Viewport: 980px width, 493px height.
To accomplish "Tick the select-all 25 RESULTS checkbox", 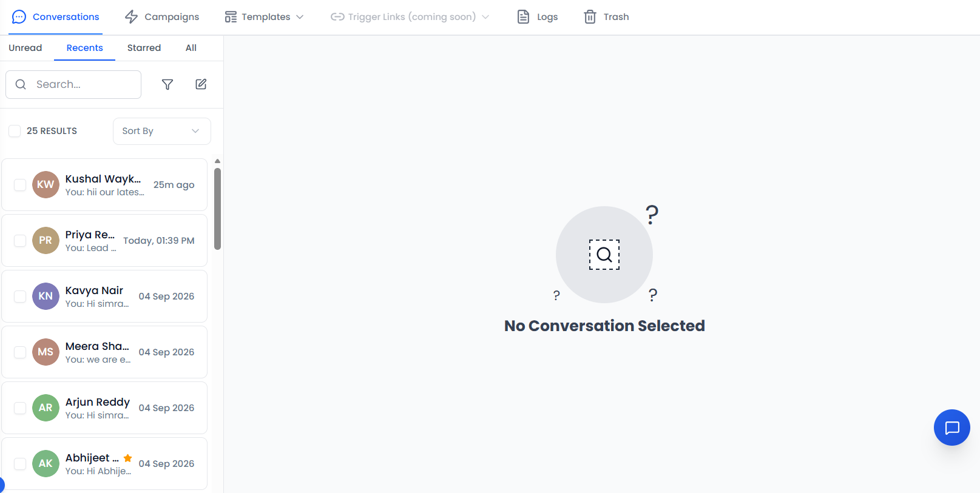I will pyautogui.click(x=15, y=131).
